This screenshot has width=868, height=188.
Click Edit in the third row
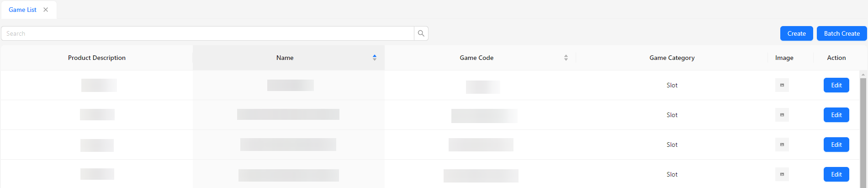[x=836, y=145]
